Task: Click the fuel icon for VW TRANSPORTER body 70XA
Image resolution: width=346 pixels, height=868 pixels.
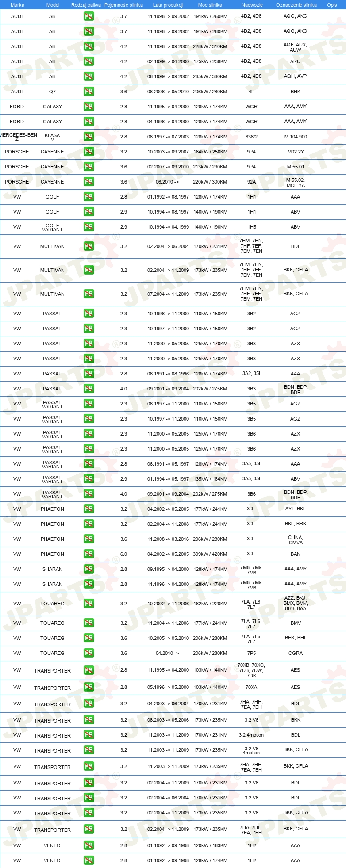Action: tap(88, 687)
